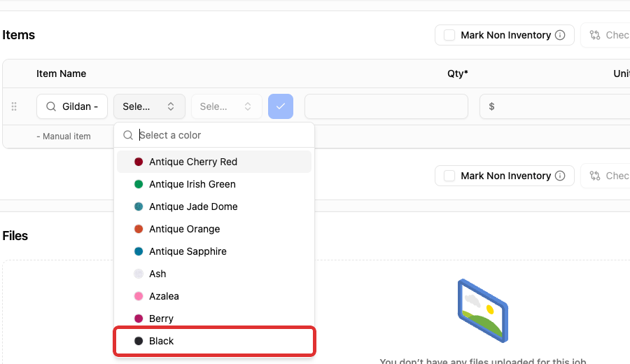Image resolution: width=630 pixels, height=364 pixels.
Task: Choose Antique Jade Dome color option
Action: tap(214, 206)
